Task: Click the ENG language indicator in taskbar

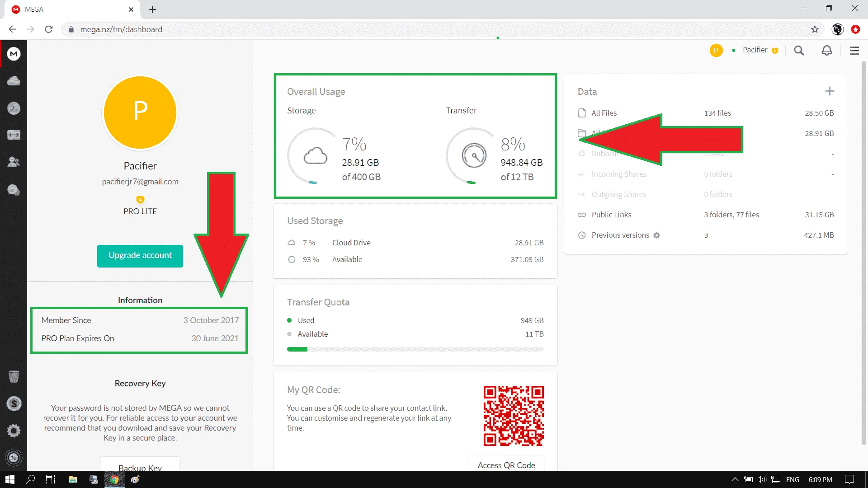Action: 793,479
